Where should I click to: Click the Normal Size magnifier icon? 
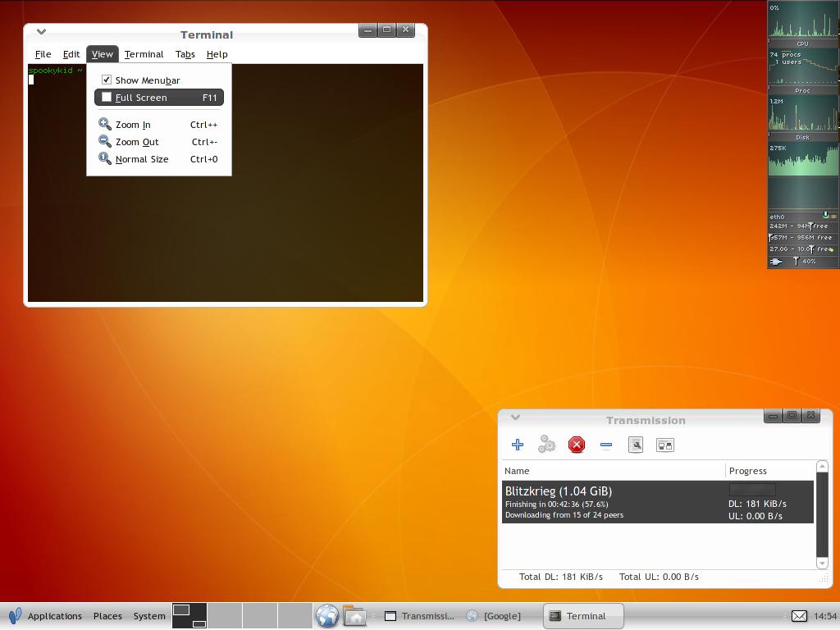tap(105, 158)
